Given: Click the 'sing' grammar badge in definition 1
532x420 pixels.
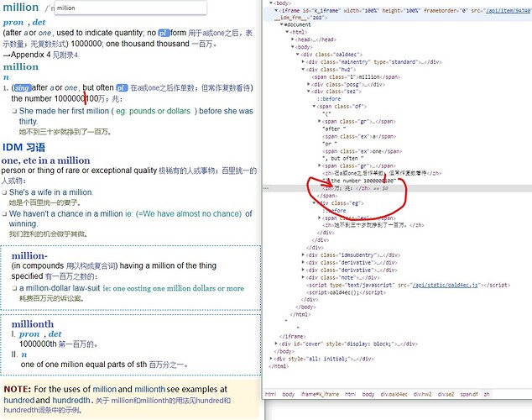Looking at the screenshot, I should tap(23, 88).
